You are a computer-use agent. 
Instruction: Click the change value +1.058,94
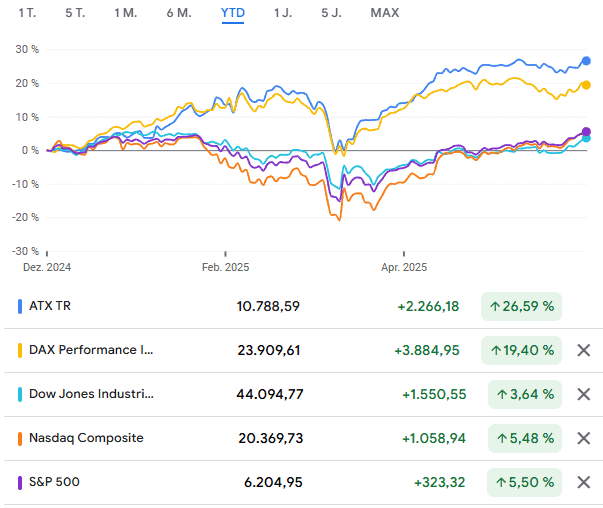[434, 438]
